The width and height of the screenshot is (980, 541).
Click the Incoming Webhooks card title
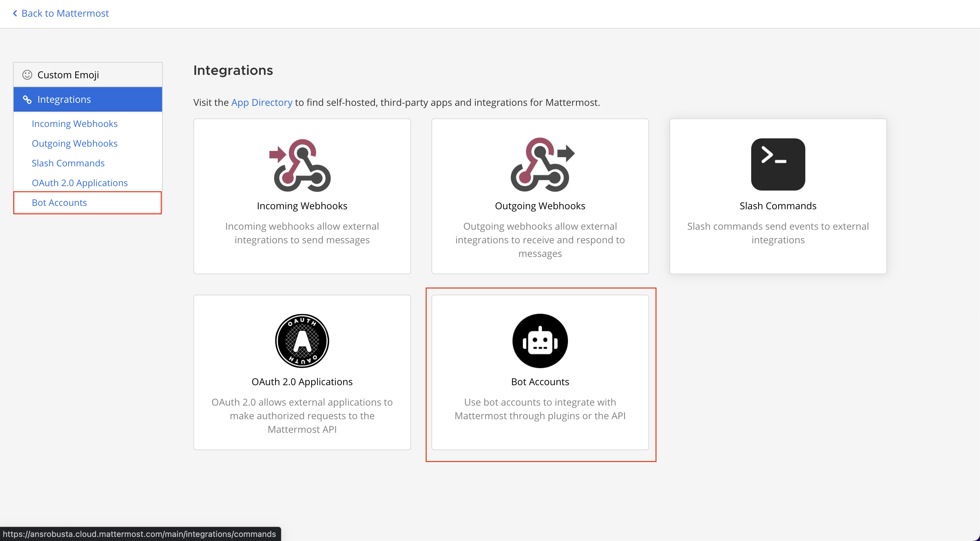click(x=302, y=206)
